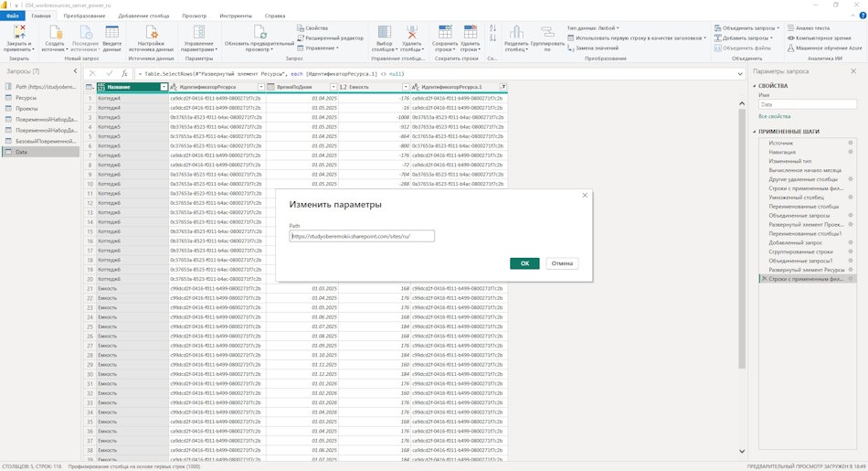Open Емкость column filter dropdown
The width and height of the screenshot is (868, 471).
(406, 87)
